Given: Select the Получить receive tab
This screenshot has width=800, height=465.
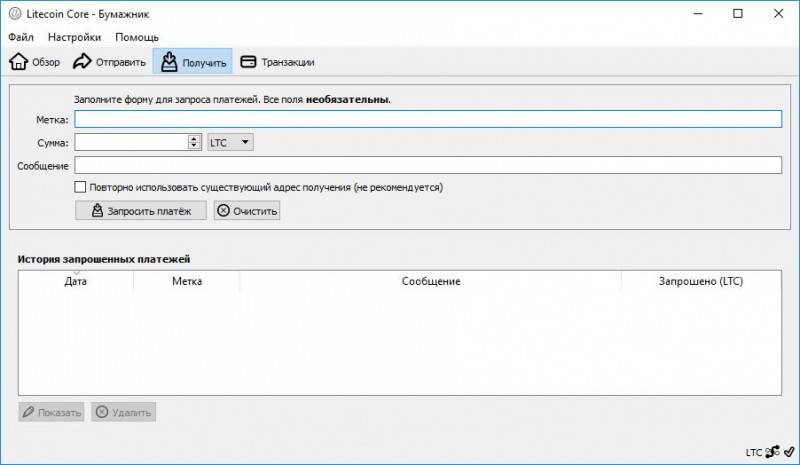Looking at the screenshot, I should tap(192, 62).
